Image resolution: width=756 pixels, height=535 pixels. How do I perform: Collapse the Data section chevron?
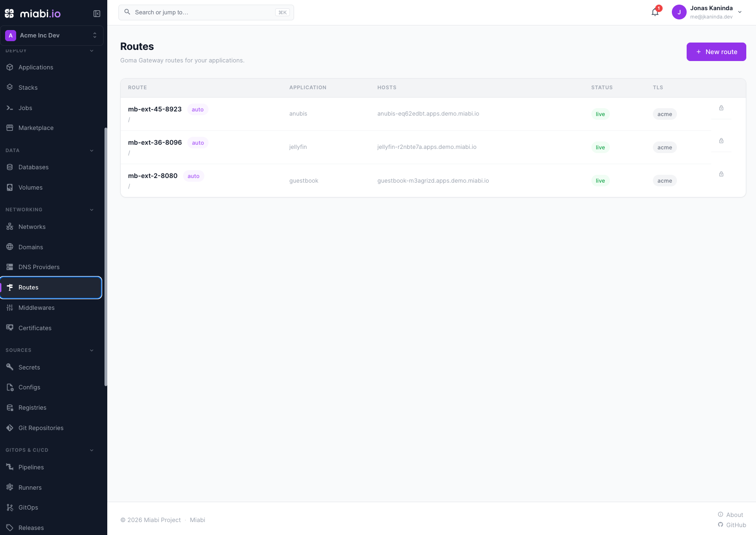tap(92, 150)
